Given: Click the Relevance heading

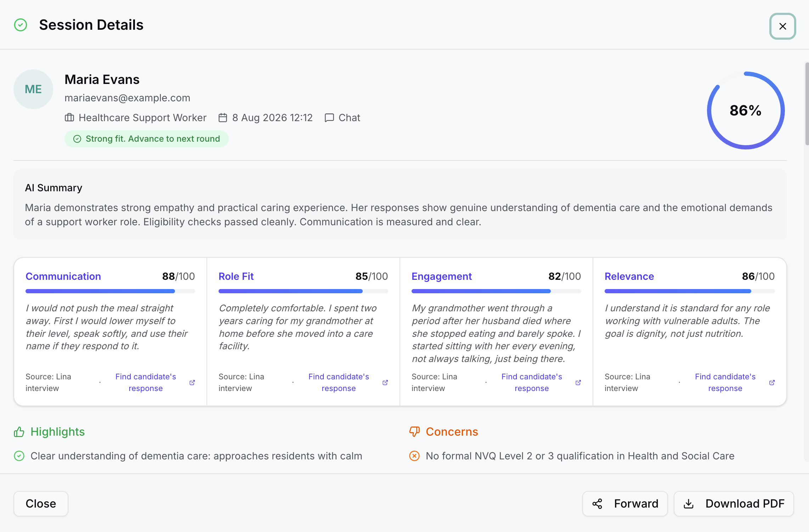Looking at the screenshot, I should click(x=629, y=276).
